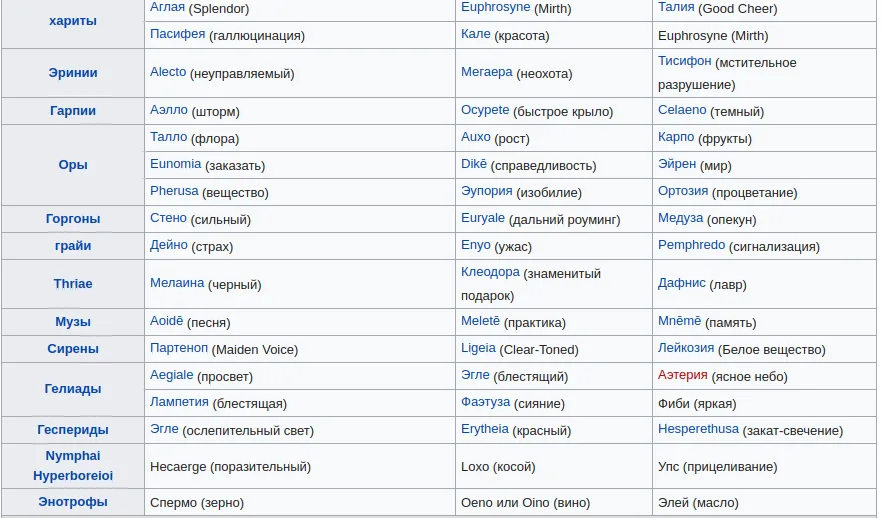Open the Hesperethusa link

point(699,429)
